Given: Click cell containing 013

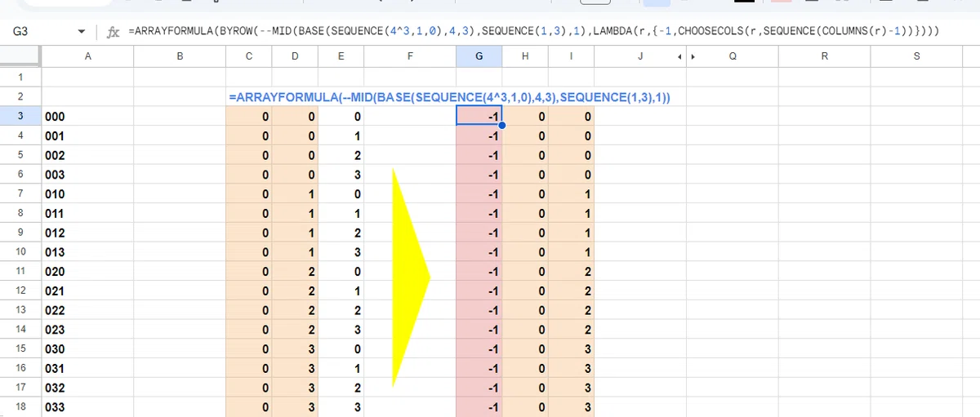Looking at the screenshot, I should 87,252.
